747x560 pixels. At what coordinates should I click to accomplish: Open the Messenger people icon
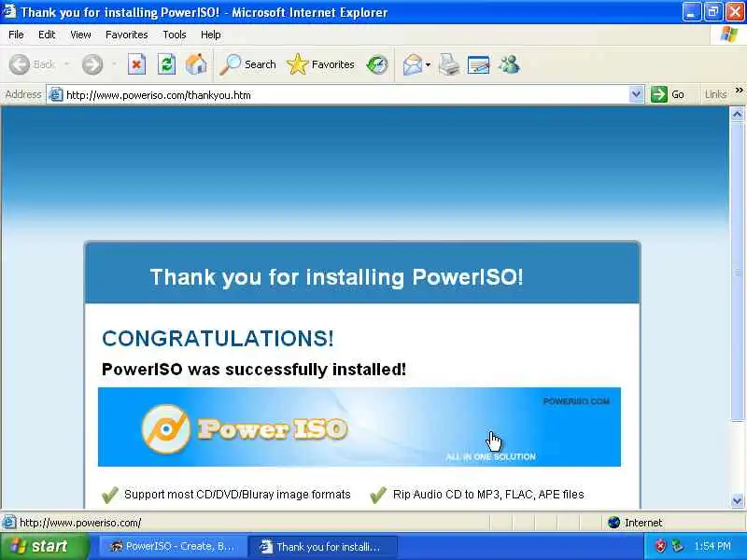click(509, 64)
